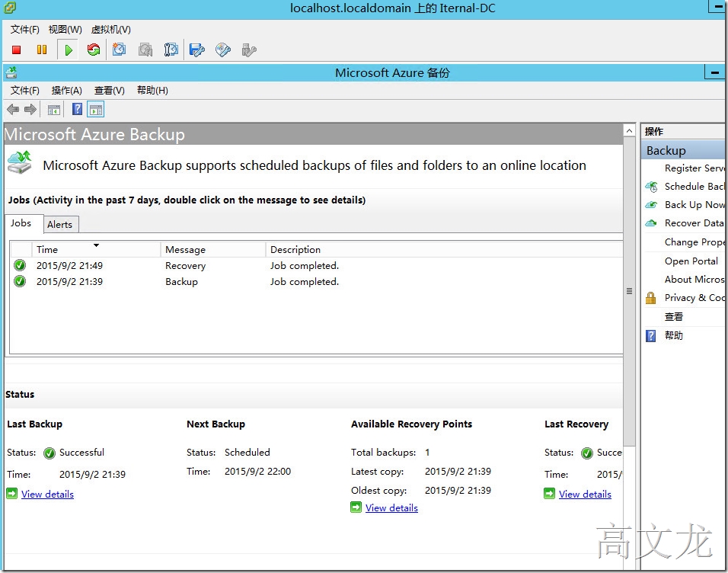Click the Recovery job green status icon

(20, 265)
